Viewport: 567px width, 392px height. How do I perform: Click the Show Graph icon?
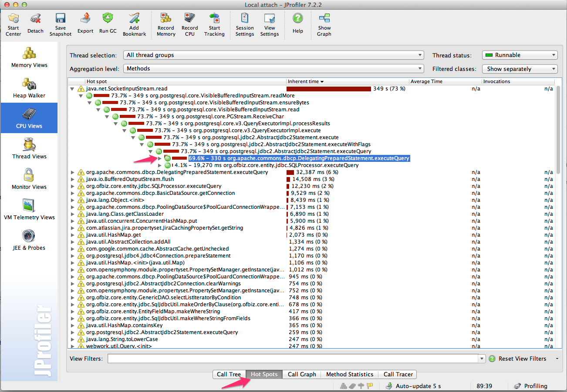coord(324,24)
